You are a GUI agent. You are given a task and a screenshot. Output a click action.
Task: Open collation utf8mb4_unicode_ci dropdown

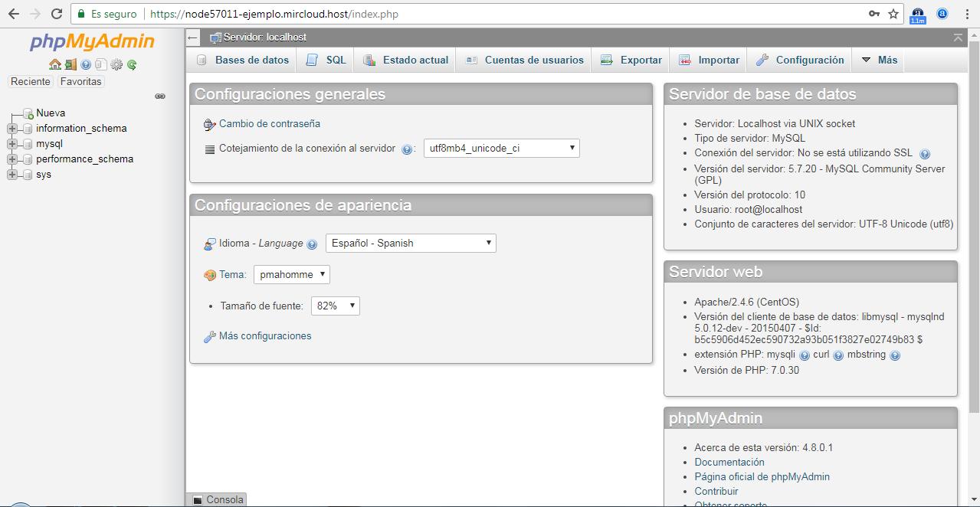(502, 149)
